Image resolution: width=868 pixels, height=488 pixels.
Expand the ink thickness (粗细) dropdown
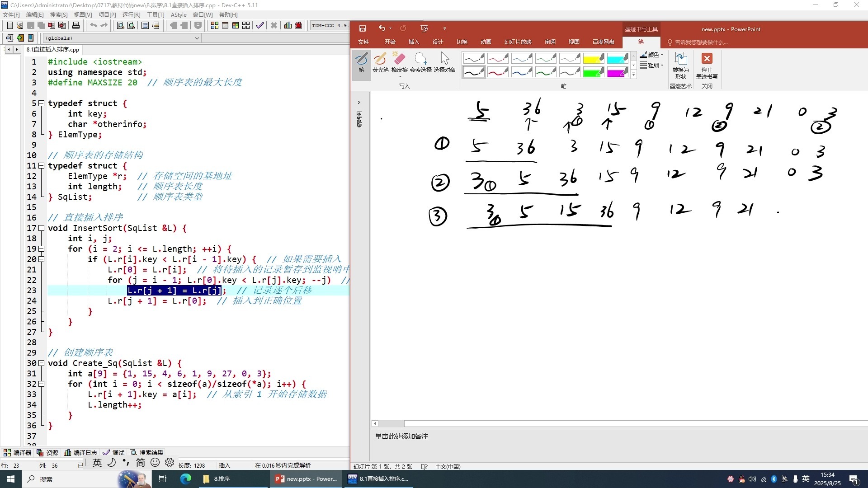point(654,66)
